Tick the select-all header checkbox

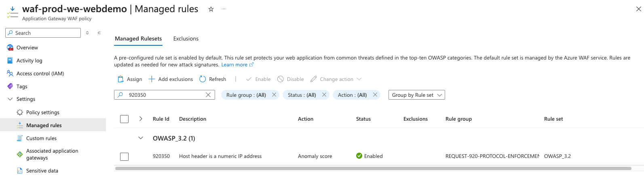point(125,119)
